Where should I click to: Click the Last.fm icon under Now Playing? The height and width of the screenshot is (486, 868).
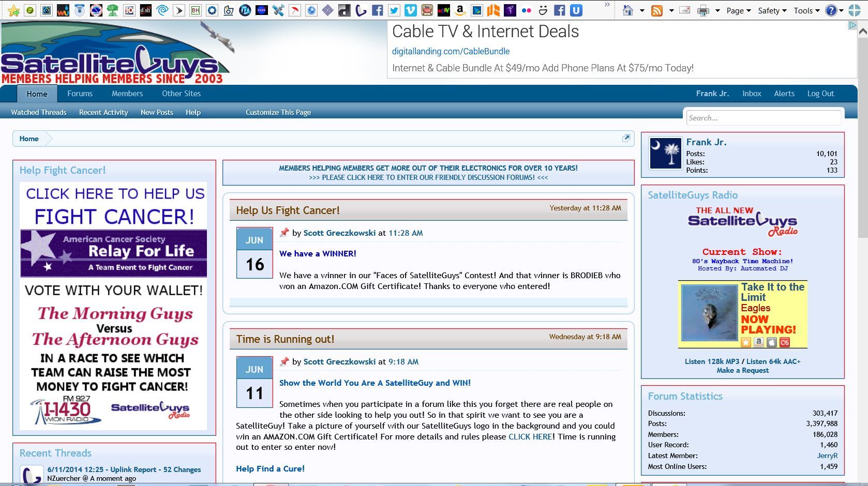pyautogui.click(x=785, y=342)
